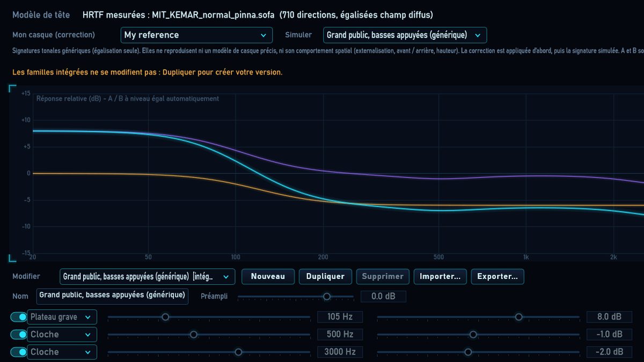Click the Préampli 0.0 dB value field
The width and height of the screenshot is (644, 362).
pyautogui.click(x=384, y=297)
